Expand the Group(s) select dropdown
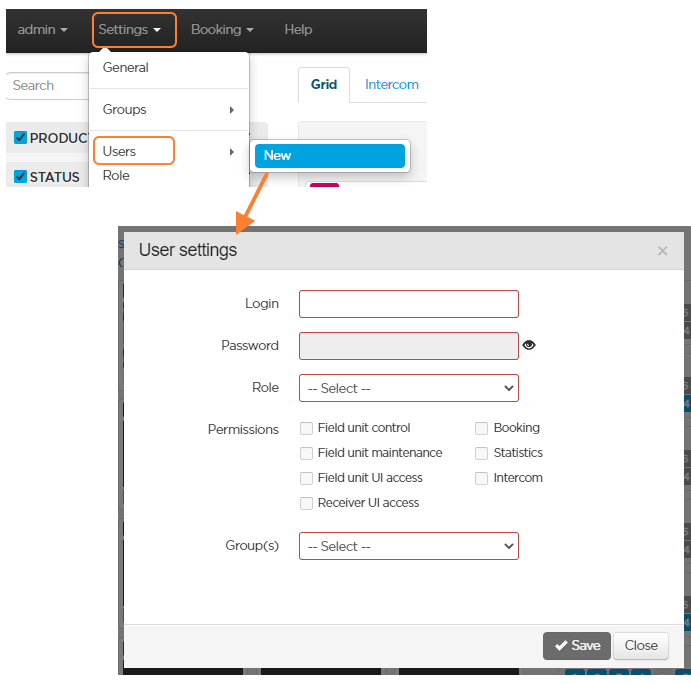 tap(408, 546)
